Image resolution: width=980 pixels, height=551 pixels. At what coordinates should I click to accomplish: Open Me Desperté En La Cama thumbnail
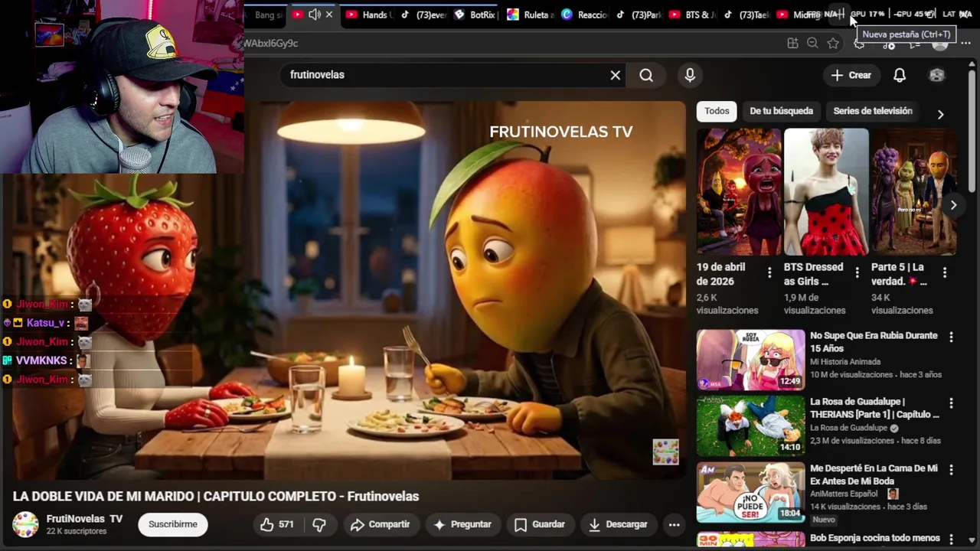click(x=750, y=492)
